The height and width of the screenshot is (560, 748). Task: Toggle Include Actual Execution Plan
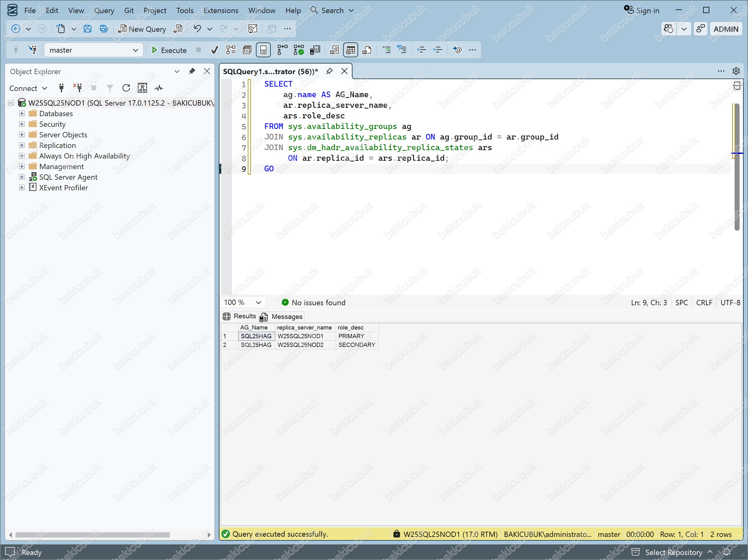tap(282, 50)
